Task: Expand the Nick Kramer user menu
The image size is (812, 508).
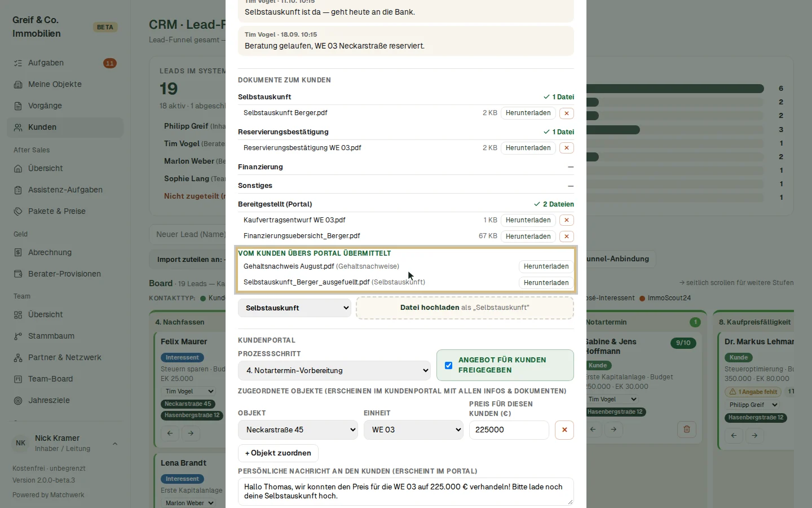Action: point(65,443)
